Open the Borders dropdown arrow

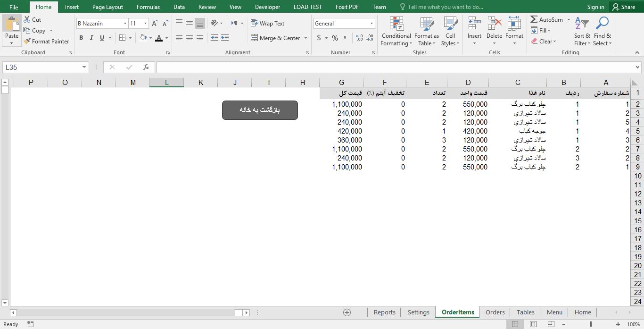[131, 38]
